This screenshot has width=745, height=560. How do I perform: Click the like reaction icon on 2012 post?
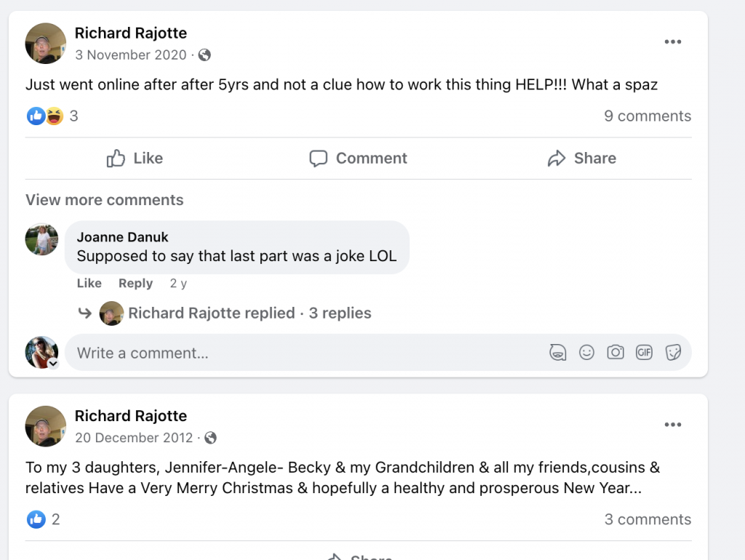point(36,519)
